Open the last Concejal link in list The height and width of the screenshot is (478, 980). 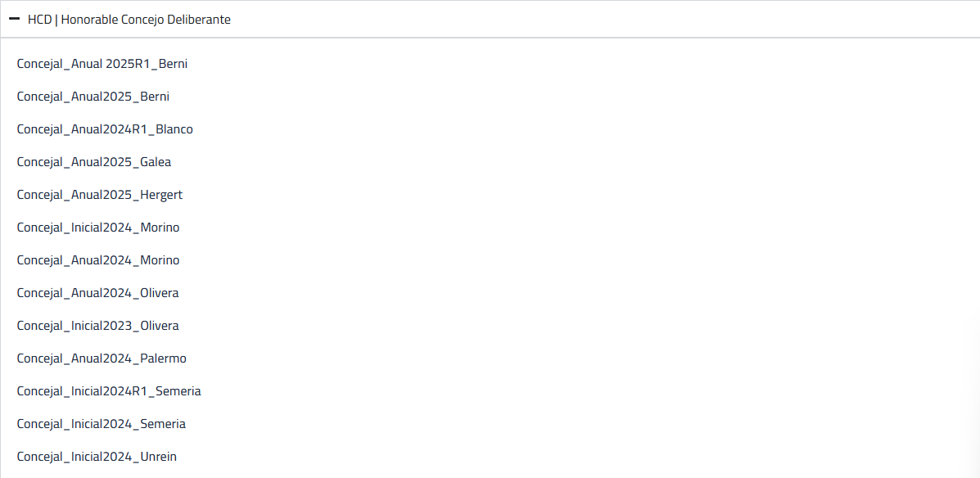[x=97, y=457]
